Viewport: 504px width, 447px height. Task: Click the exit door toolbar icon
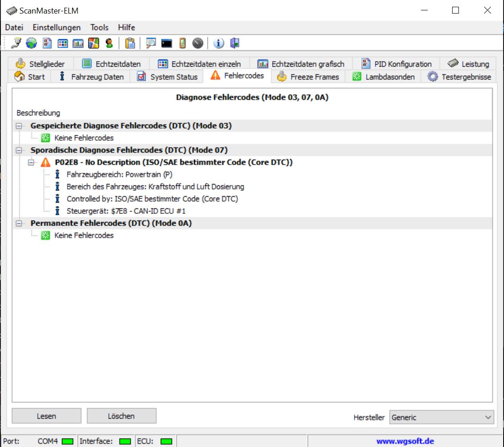coord(234,43)
